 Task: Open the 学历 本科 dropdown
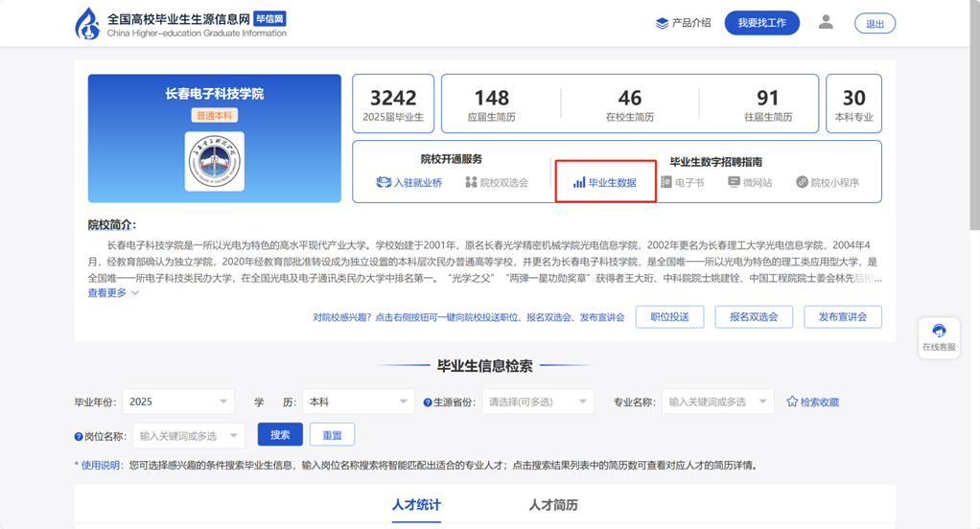click(x=359, y=402)
